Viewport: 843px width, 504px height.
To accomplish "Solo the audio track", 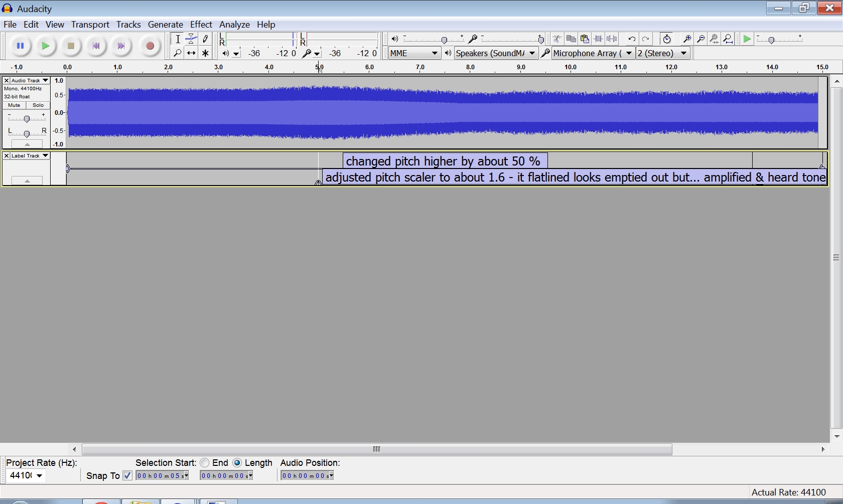I will coord(38,105).
